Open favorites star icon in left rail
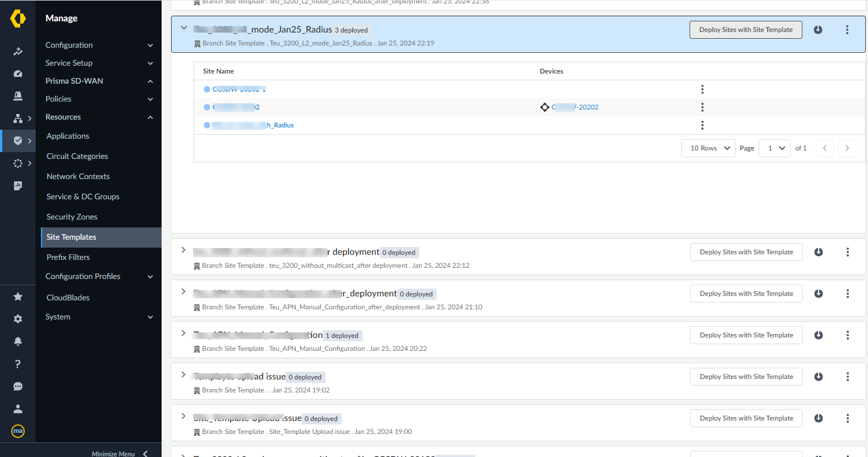The width and height of the screenshot is (868, 457). coord(18,296)
